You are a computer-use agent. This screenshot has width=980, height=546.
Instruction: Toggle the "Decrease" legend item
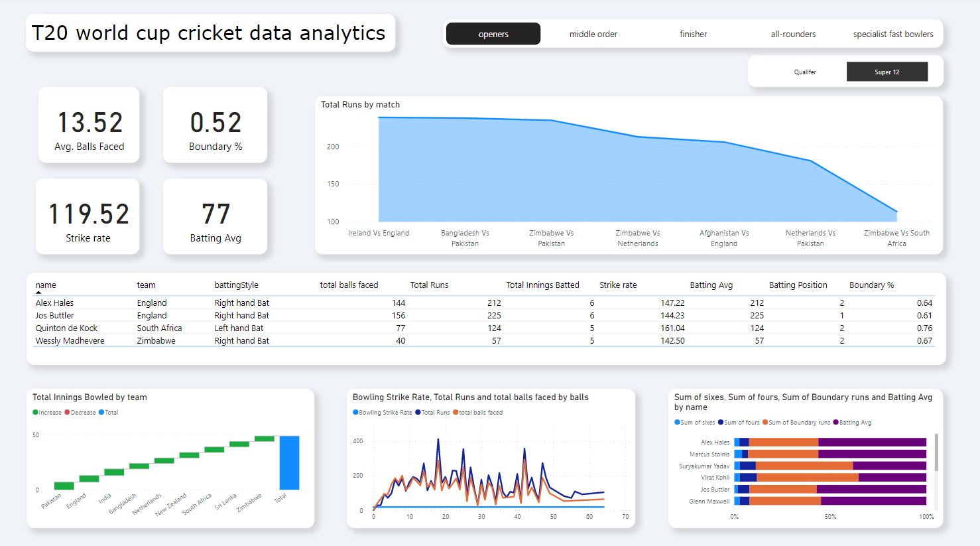(82, 412)
